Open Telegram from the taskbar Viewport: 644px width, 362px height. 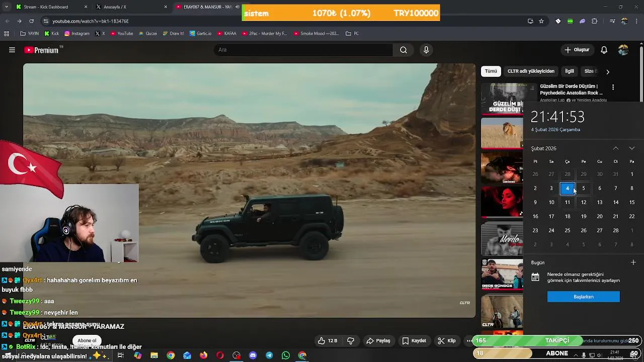pos(269,355)
